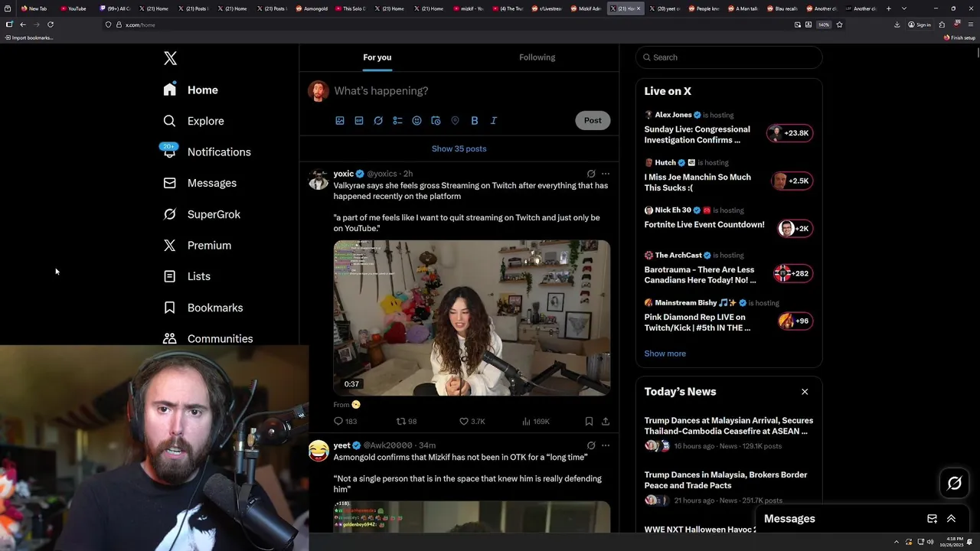The width and height of the screenshot is (980, 551).
Task: Switch to the Following tab
Action: [x=537, y=57]
